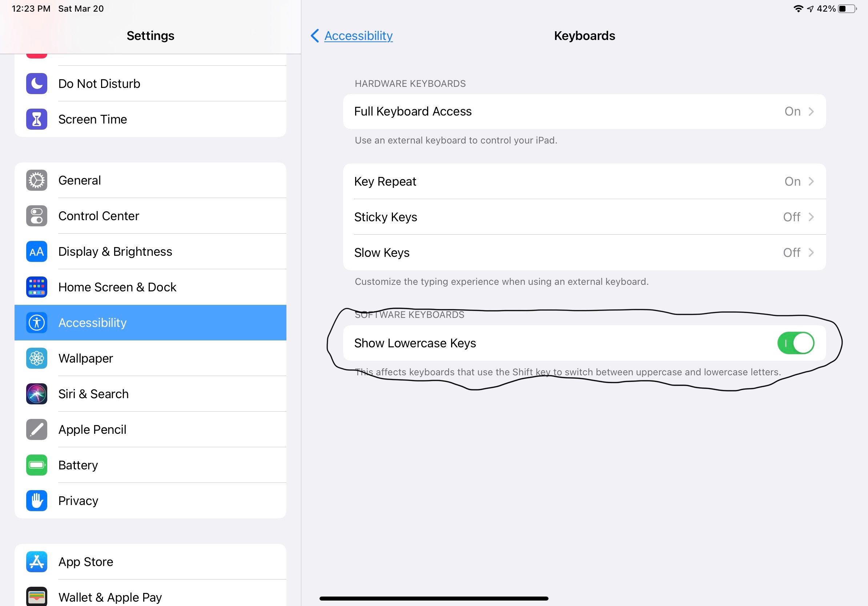Tap the Display & Brightness AA icon
The image size is (868, 606).
pos(37,251)
